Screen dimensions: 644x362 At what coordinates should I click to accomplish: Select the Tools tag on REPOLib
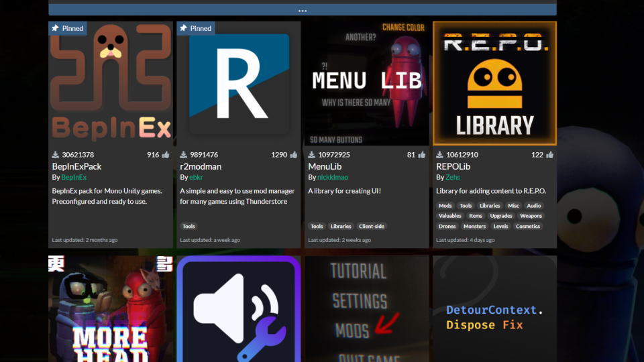[466, 206]
